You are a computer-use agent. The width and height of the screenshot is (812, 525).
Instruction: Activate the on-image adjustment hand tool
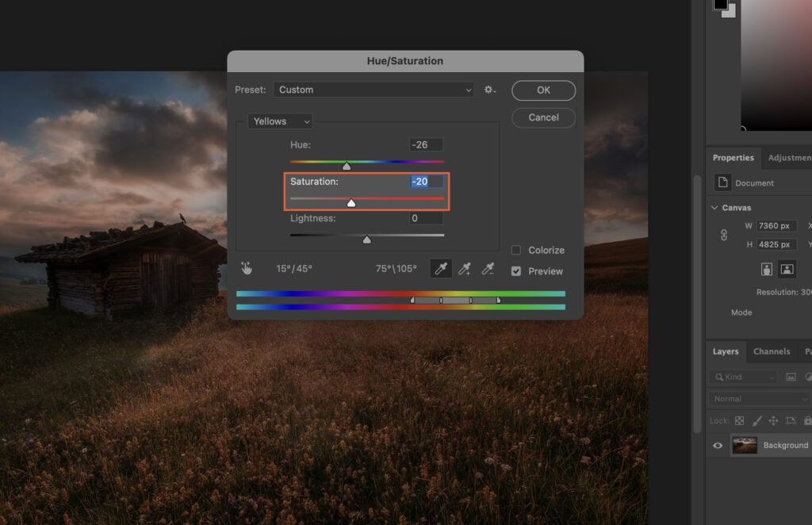tap(247, 269)
